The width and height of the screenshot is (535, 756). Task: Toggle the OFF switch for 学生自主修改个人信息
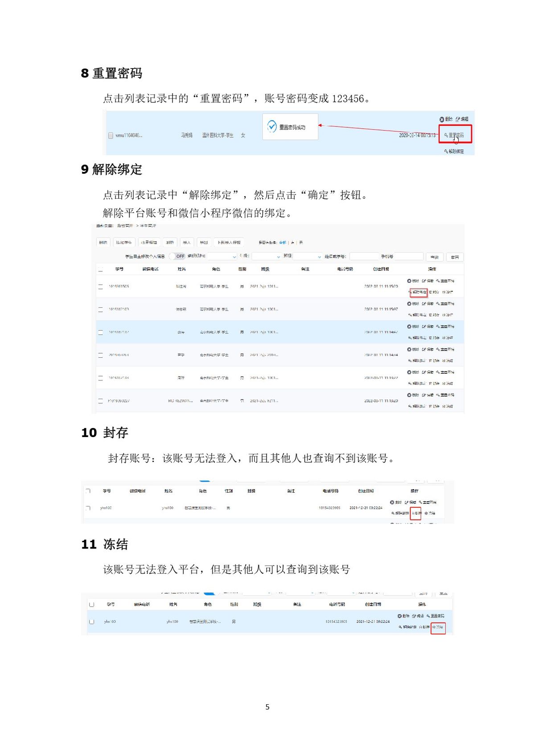pos(177,256)
